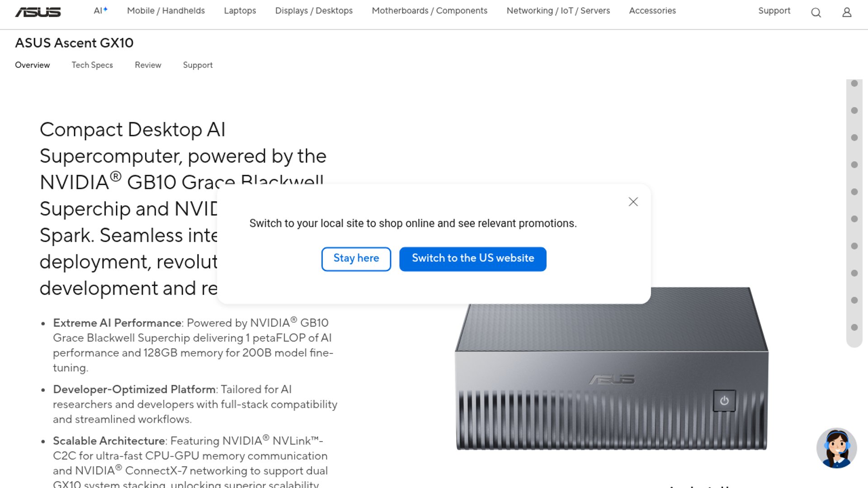868x488 pixels.
Task: Expand the Mobile / Handhelds menu
Action: click(x=166, y=11)
